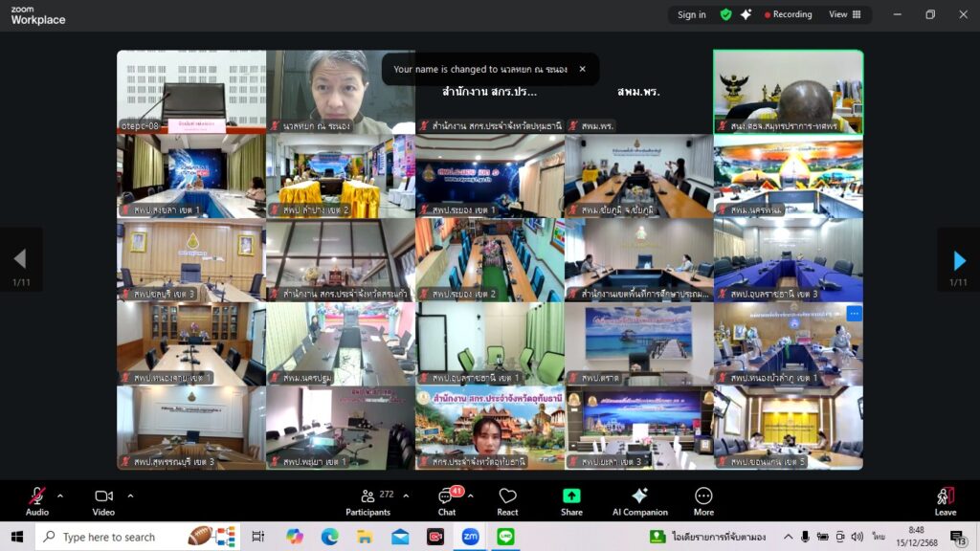Screen dimensions: 980x551
Task: Expand the arrow beside Participants
Action: coord(406,496)
